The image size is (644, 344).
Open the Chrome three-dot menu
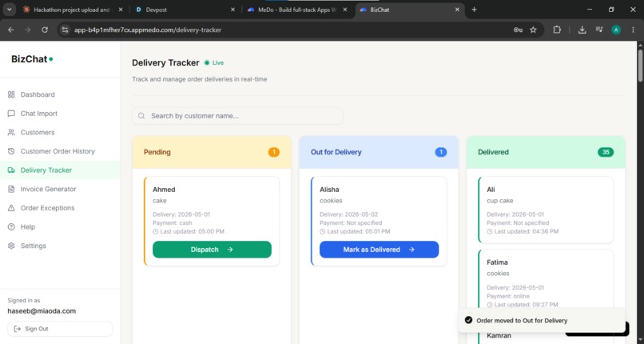tap(633, 30)
